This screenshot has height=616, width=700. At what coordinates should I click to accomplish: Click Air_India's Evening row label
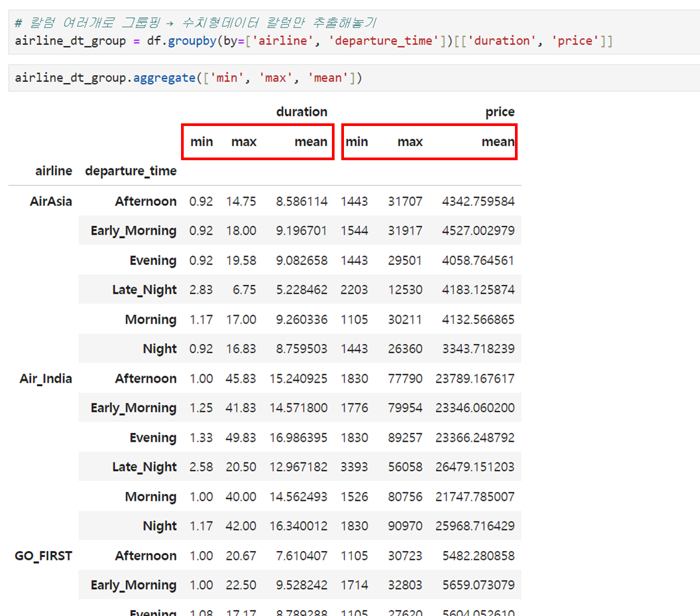(153, 438)
